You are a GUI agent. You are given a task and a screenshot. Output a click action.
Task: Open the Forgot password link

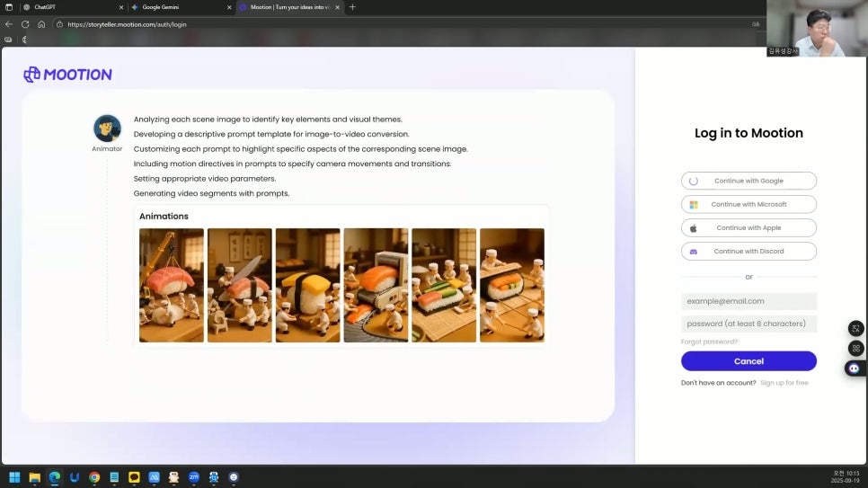pos(709,342)
